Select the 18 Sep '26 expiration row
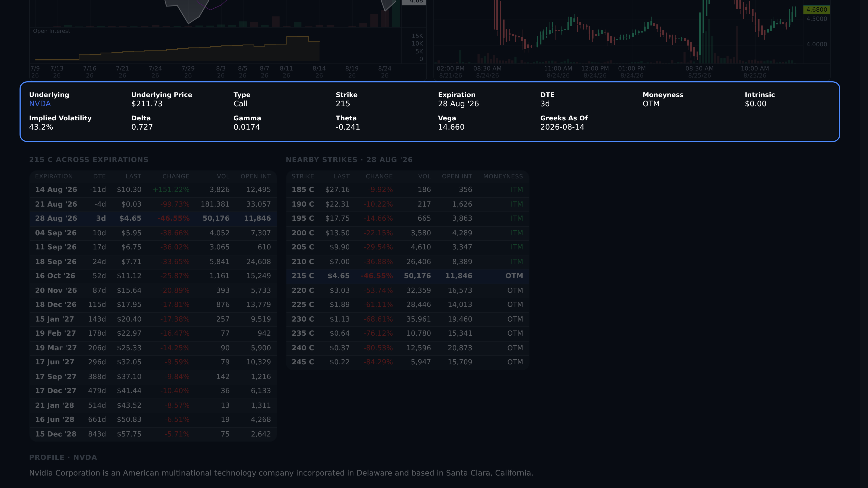 click(x=153, y=262)
